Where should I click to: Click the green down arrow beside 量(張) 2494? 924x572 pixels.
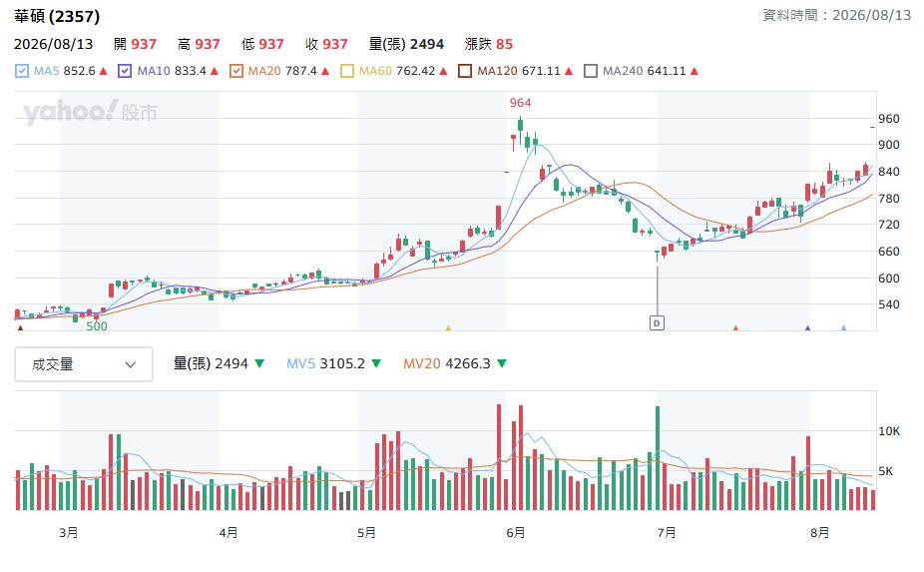258,363
